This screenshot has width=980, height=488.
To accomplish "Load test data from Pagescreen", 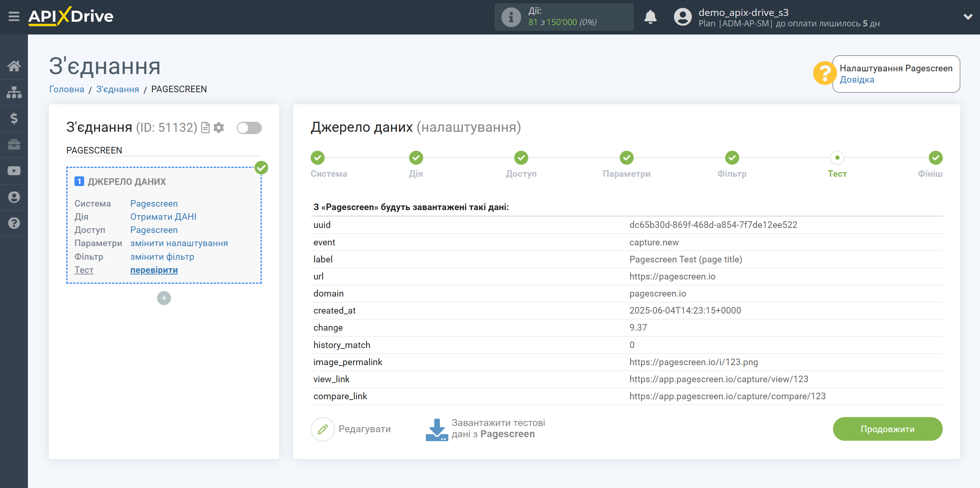I will tap(485, 429).
